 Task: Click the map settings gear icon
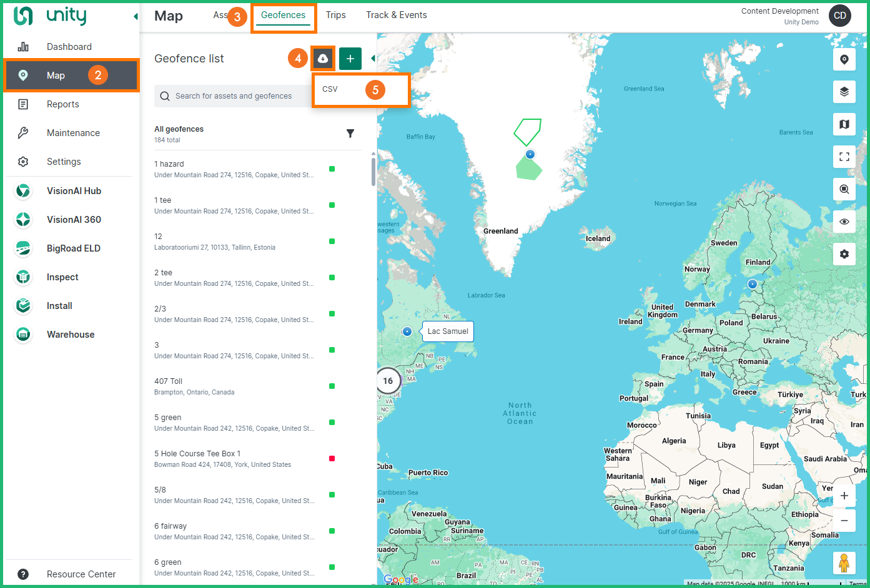coord(844,254)
